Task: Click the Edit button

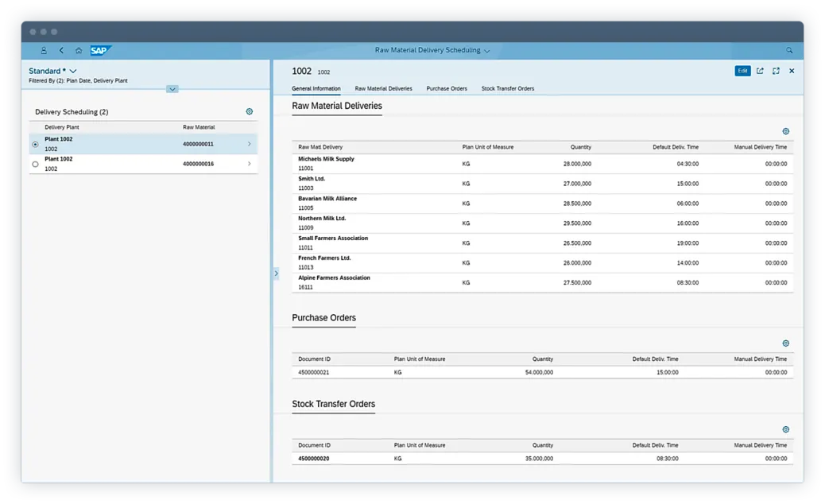Action: click(742, 71)
